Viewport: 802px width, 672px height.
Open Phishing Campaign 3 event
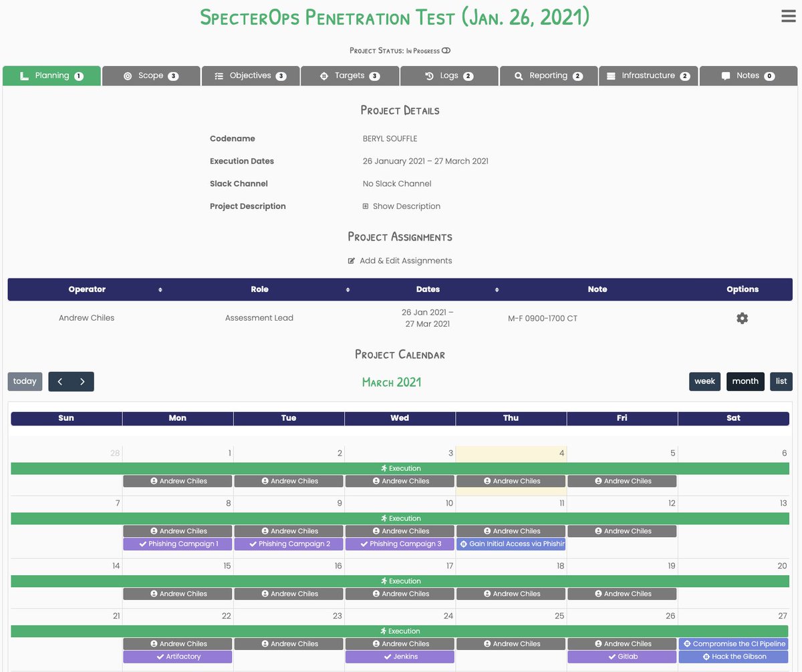pyautogui.click(x=400, y=544)
